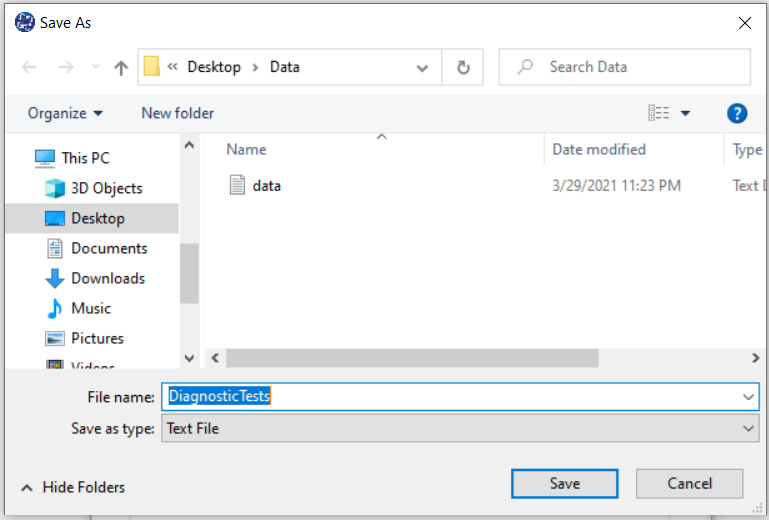Change the view layout icon
769x520 pixels.
coord(658,113)
